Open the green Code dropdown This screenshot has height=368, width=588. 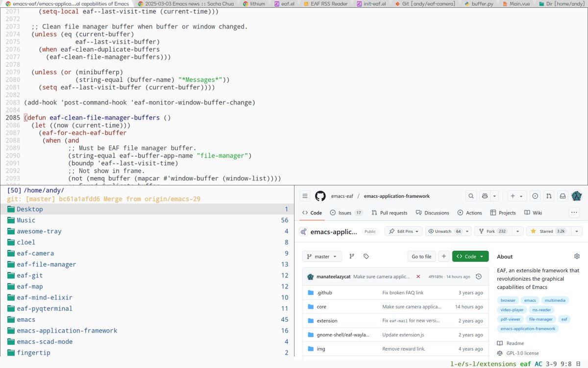[x=470, y=257]
